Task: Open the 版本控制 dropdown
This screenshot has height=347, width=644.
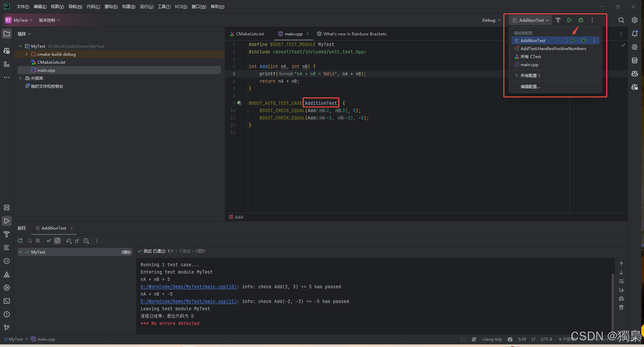Action: (x=49, y=20)
